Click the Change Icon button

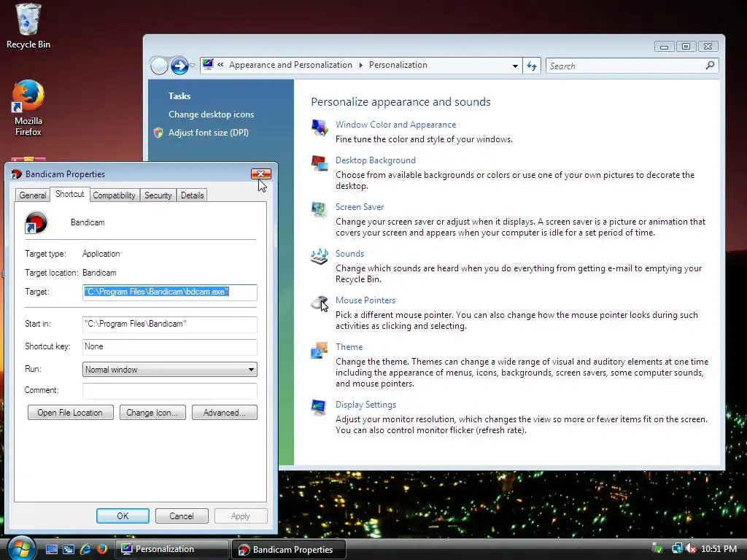152,413
